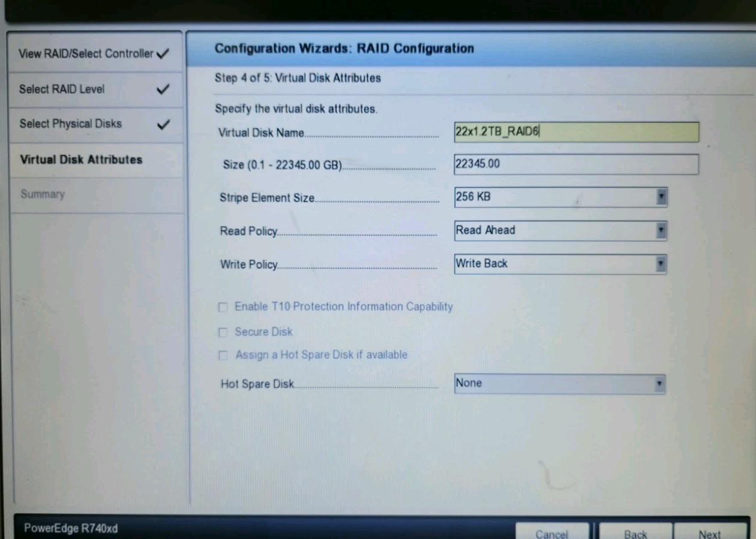Viewport: 756px width, 539px height.
Task: Click the checkmark next to Select RAID Level
Action: click(163, 89)
